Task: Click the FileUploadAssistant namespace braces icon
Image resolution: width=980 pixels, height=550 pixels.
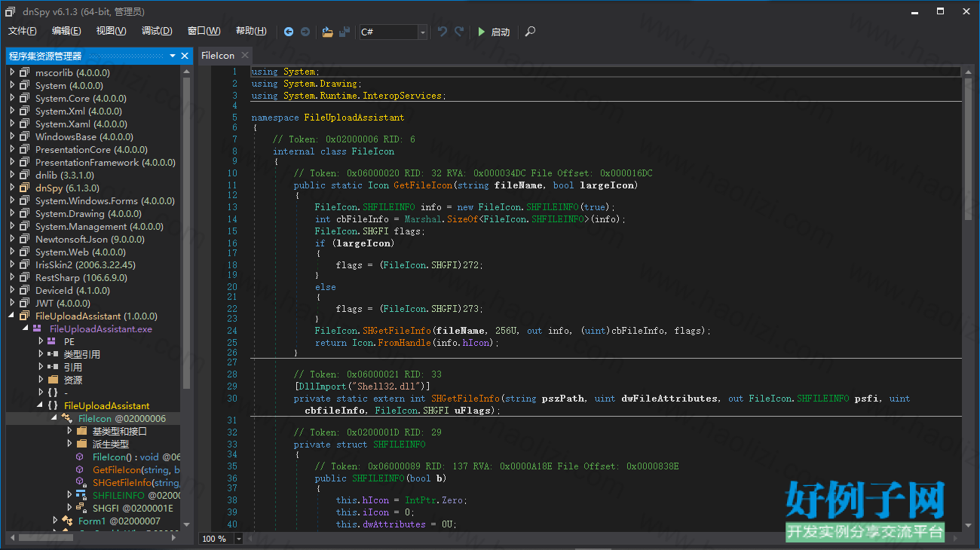Action: pyautogui.click(x=52, y=405)
